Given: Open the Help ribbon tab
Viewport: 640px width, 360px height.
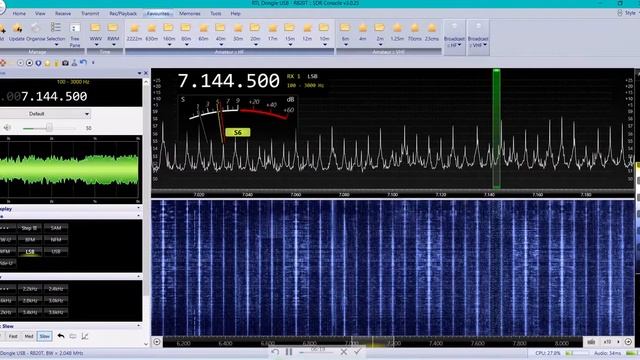Looking at the screenshot, I should pos(236,13).
